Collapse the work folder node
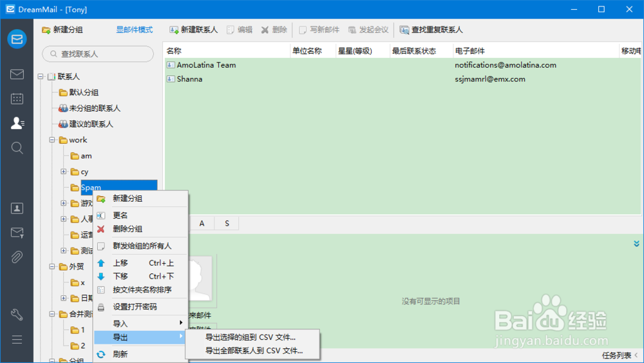The width and height of the screenshot is (644, 363). click(x=52, y=140)
